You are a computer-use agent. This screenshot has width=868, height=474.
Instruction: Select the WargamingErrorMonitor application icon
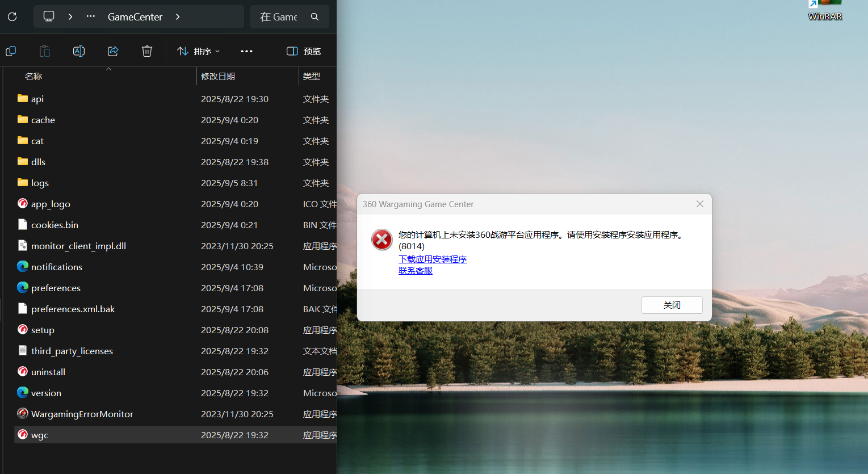tap(23, 413)
